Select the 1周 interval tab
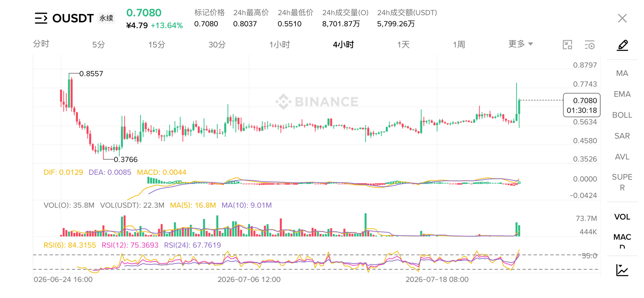 pyautogui.click(x=459, y=45)
